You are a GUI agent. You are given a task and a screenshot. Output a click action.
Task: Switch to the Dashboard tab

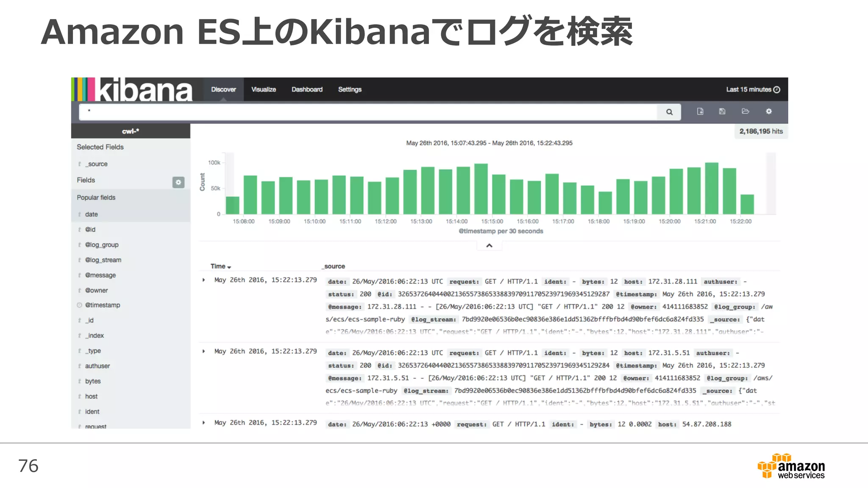coord(307,89)
